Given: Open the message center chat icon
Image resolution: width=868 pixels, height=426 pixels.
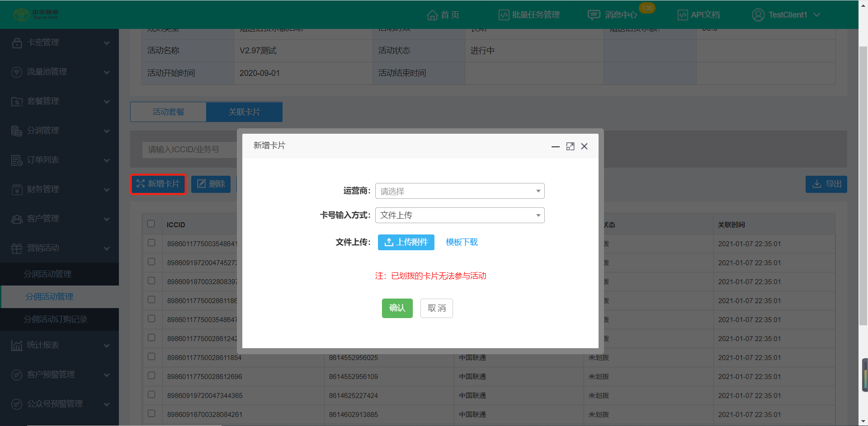Looking at the screenshot, I should coord(594,15).
